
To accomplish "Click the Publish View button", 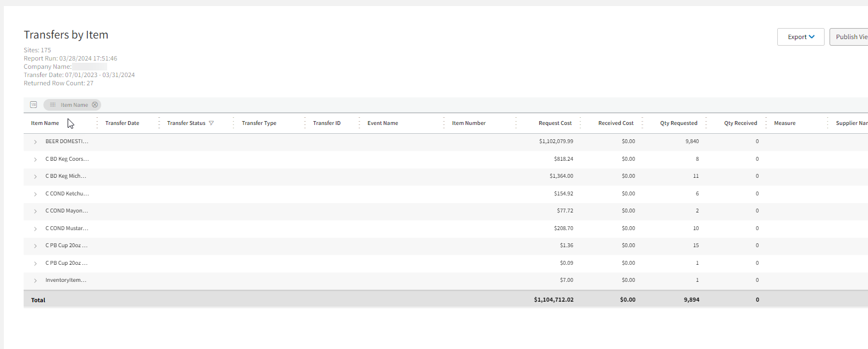I will (x=850, y=37).
